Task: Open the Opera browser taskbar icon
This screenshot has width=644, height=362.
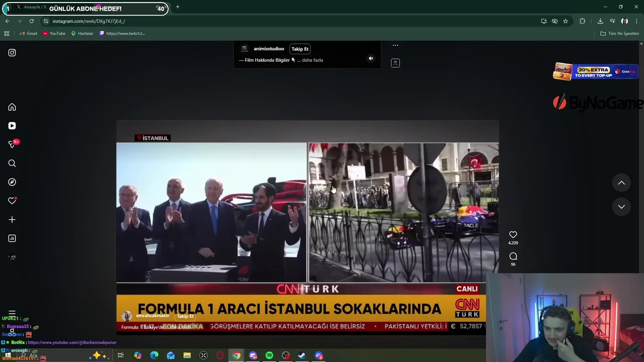Action: (x=220, y=356)
